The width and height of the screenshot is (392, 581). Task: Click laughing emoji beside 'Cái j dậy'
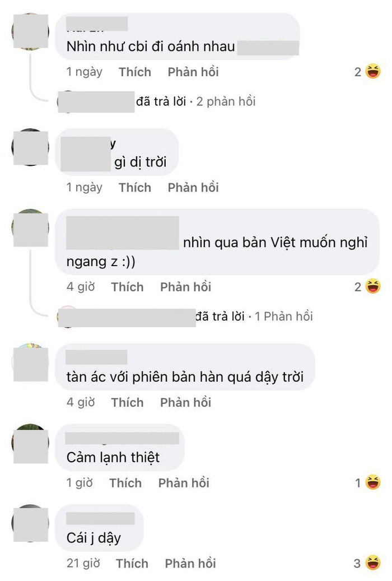373,563
